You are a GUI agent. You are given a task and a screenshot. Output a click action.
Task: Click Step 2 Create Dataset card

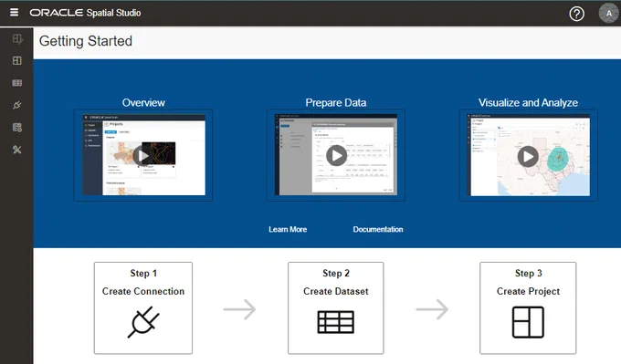click(336, 307)
